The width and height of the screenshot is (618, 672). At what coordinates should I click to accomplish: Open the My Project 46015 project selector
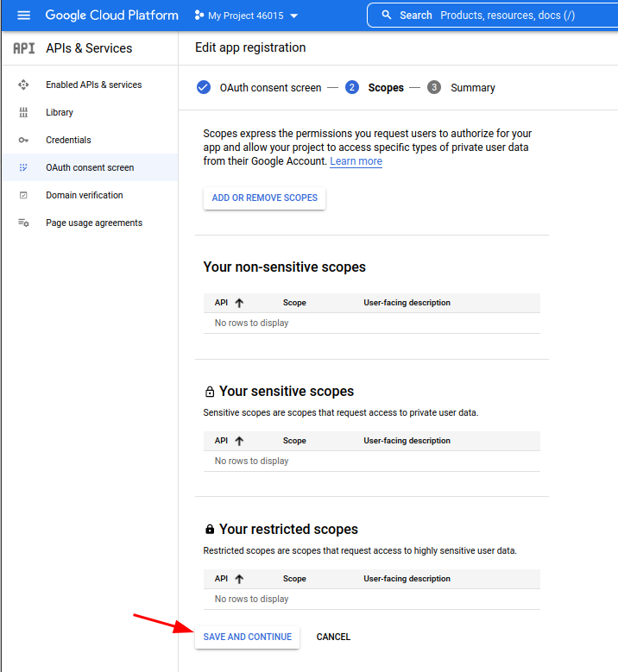coord(246,16)
